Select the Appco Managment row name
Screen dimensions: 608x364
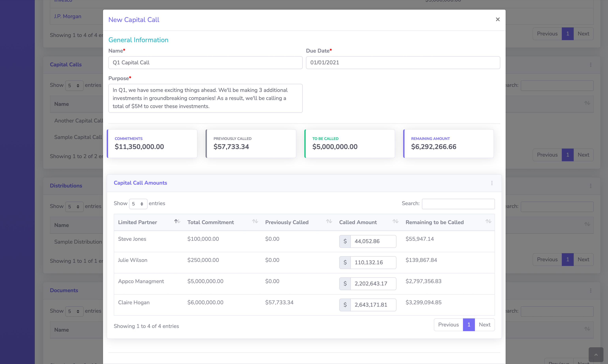pyautogui.click(x=141, y=281)
